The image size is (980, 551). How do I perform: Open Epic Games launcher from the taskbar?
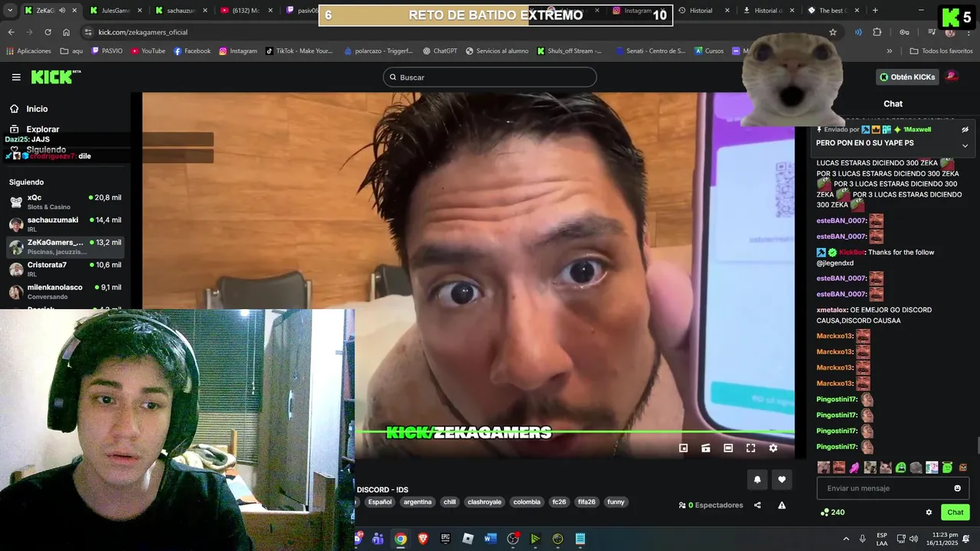[x=446, y=539]
